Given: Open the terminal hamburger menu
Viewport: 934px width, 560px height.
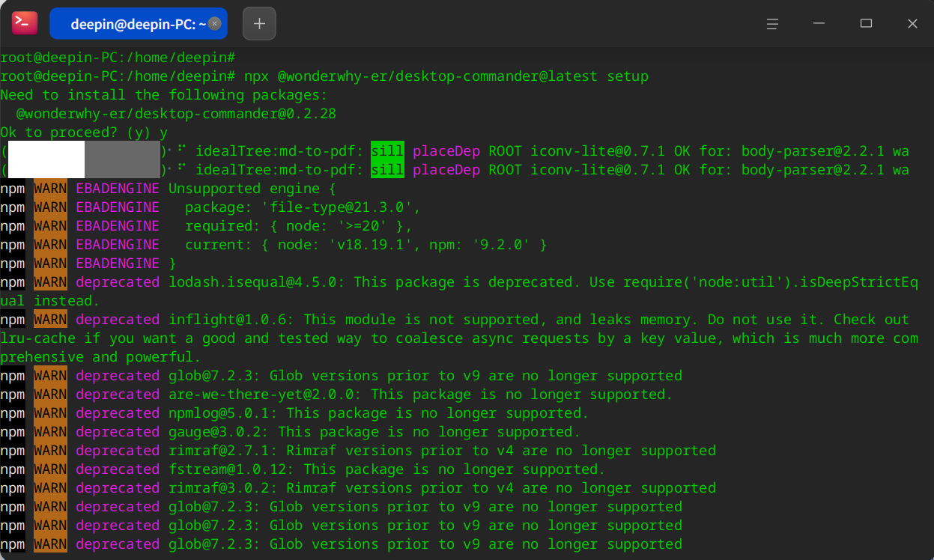Looking at the screenshot, I should (x=773, y=24).
